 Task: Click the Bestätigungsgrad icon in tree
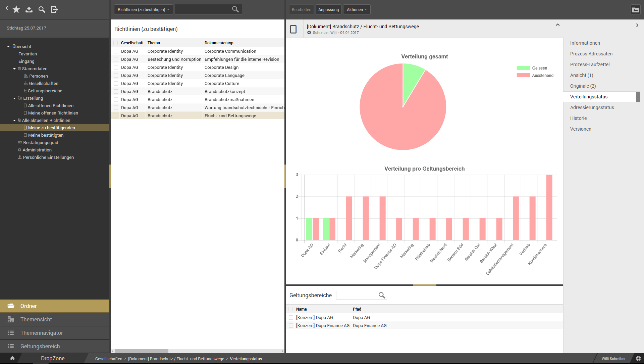(20, 142)
